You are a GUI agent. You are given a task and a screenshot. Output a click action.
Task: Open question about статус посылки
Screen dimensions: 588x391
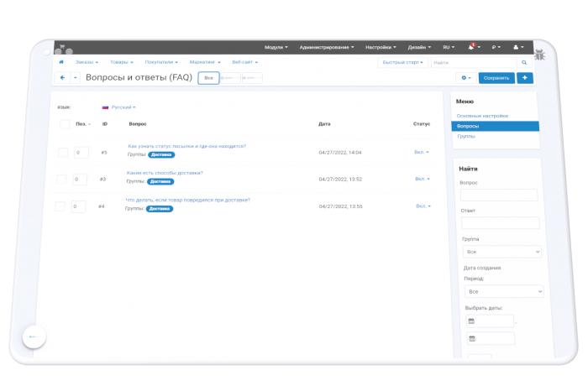(x=187, y=146)
